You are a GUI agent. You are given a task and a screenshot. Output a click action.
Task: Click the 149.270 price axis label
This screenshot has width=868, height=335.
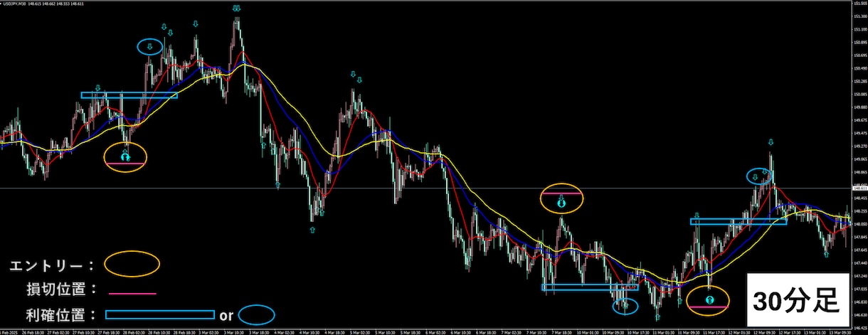859,147
